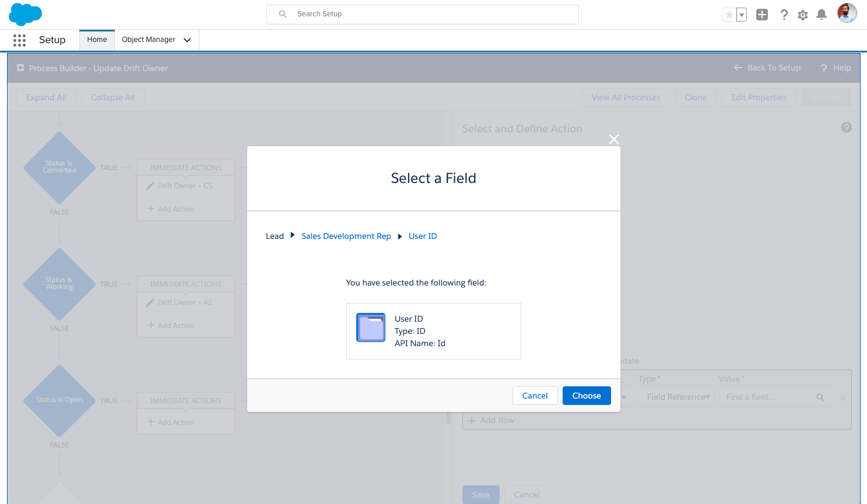Expand the Object Manager chevron menu
Image resolution: width=867 pixels, height=504 pixels.
click(x=187, y=40)
